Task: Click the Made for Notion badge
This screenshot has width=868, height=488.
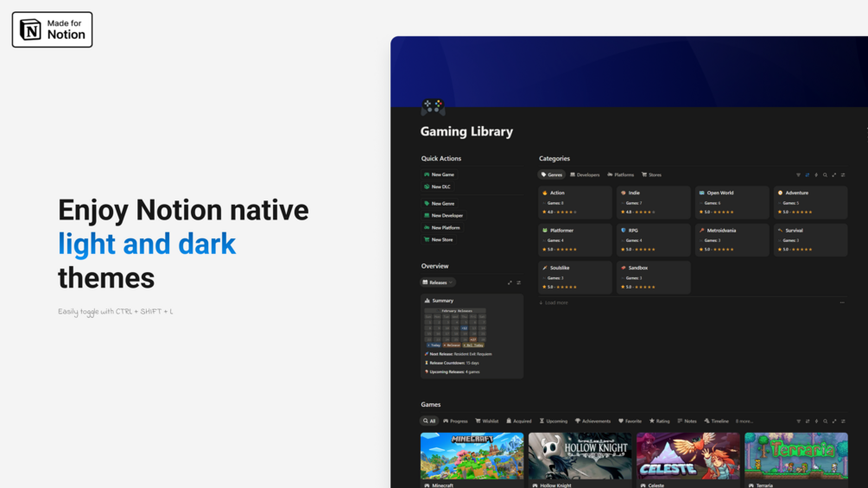Action: 52,30
